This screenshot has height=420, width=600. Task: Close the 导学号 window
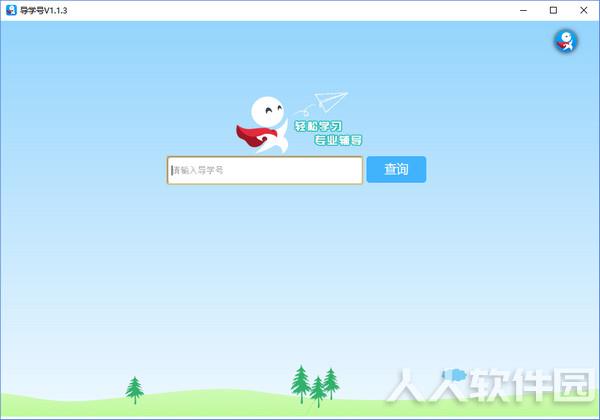click(x=584, y=10)
